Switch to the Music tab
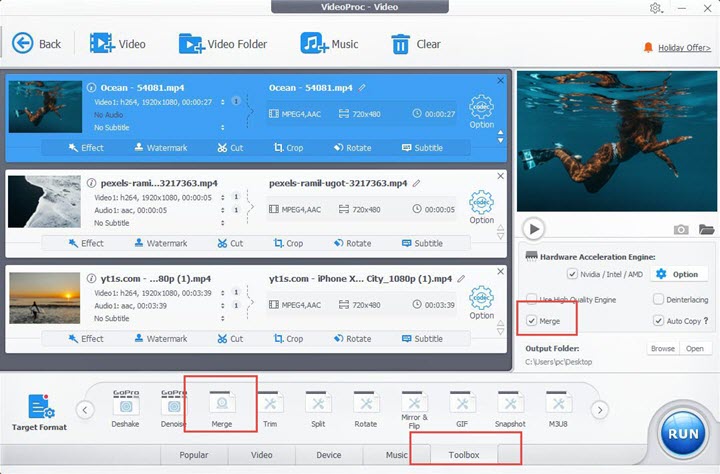This screenshot has width=720, height=474. pos(396,455)
